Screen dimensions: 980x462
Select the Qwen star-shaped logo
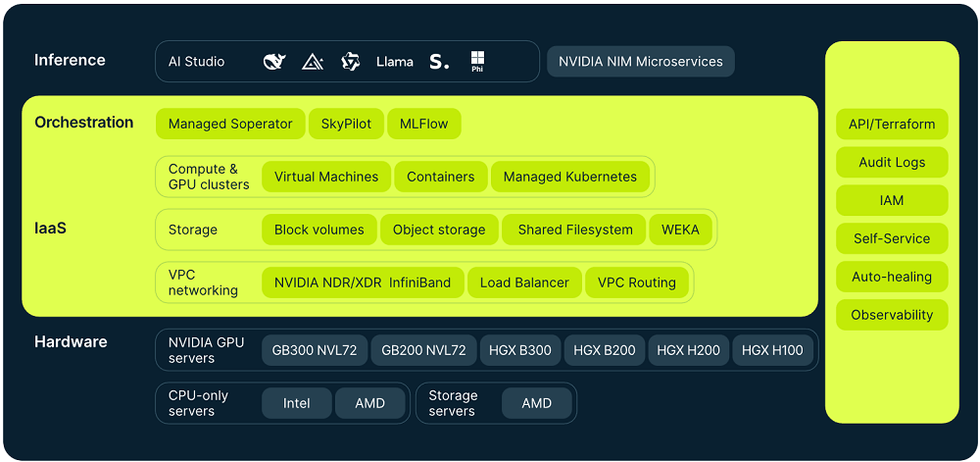(351, 62)
